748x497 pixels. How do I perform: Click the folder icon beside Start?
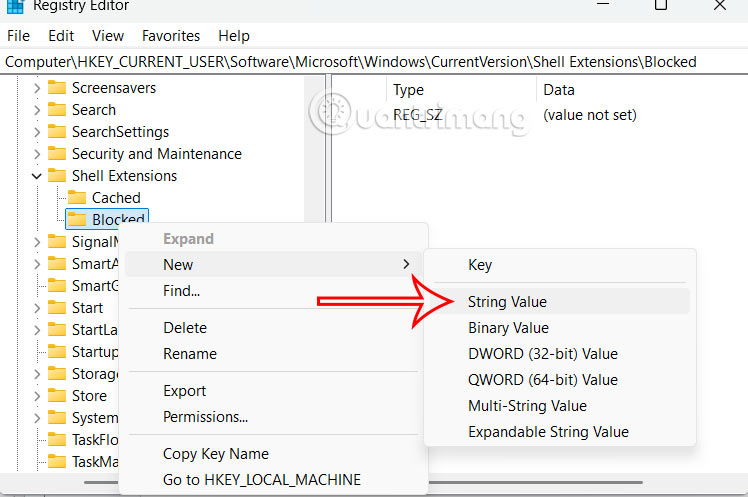click(x=57, y=308)
